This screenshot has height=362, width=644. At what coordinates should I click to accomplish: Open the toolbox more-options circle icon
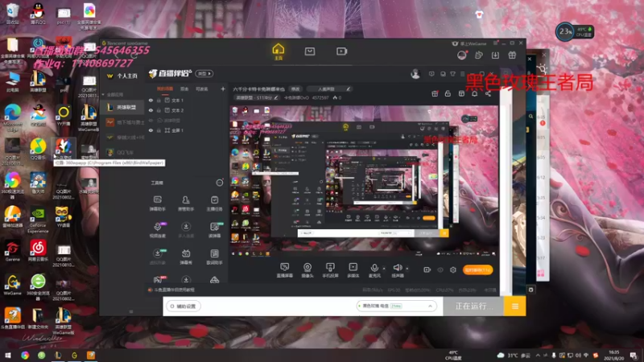tap(220, 183)
